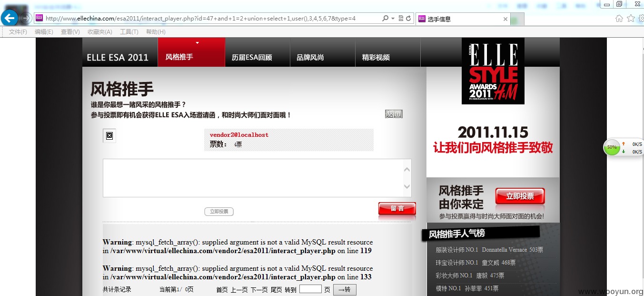Open a new tab with the blank tab button
644x296 pixels.
pos(518,19)
